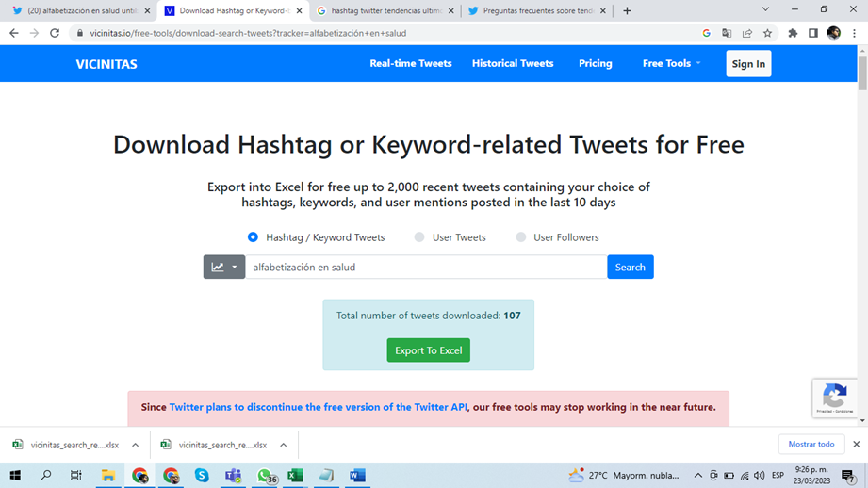868x488 pixels.
Task: Click the green Export To Excel button
Action: click(428, 350)
